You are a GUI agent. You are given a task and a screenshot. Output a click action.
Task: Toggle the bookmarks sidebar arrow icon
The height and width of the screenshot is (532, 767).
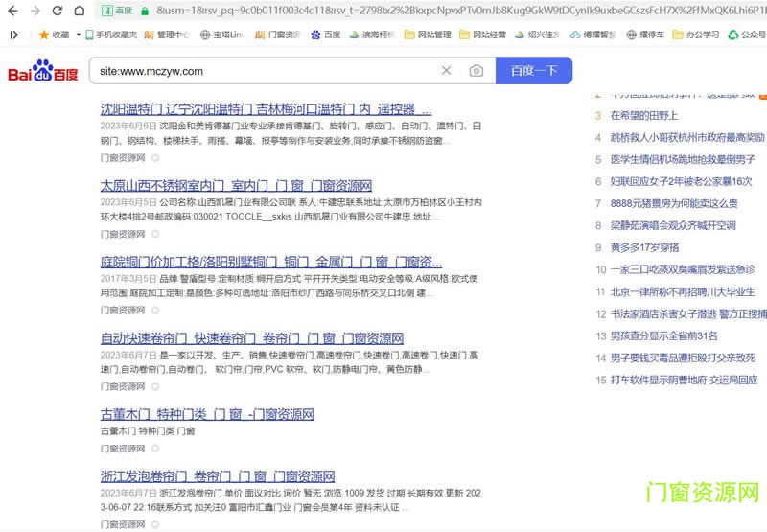pos(13,35)
